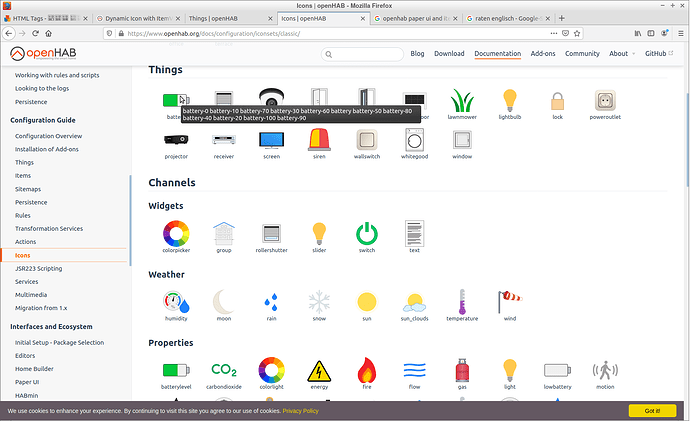Screen dimensions: 690x421
Task: Click the rain weather icon
Action: 271,302
